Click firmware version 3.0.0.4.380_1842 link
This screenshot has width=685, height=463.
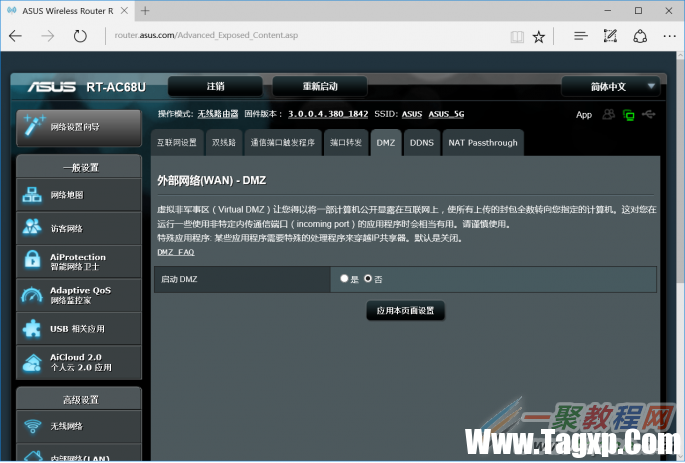tap(328, 114)
